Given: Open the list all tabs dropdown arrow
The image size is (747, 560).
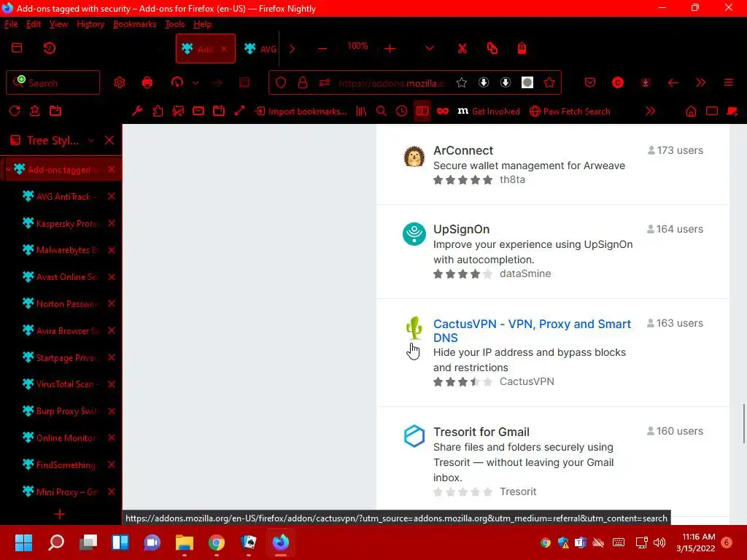Looking at the screenshot, I should point(429,48).
